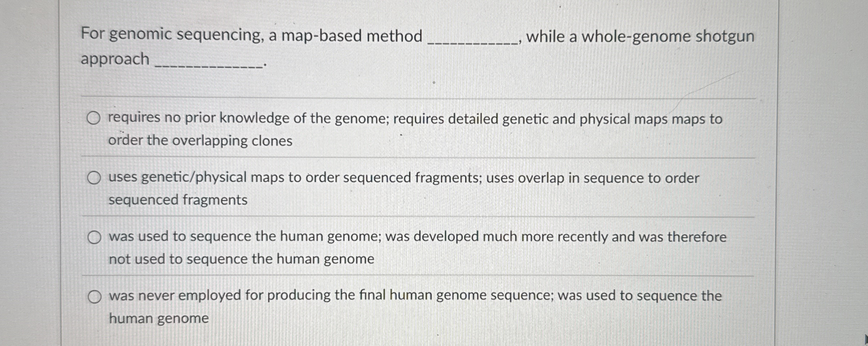The image size is (868, 346).
Task: Select the 'uses genetic/physical maps to order sequenced fragments' option
Action: 94,178
